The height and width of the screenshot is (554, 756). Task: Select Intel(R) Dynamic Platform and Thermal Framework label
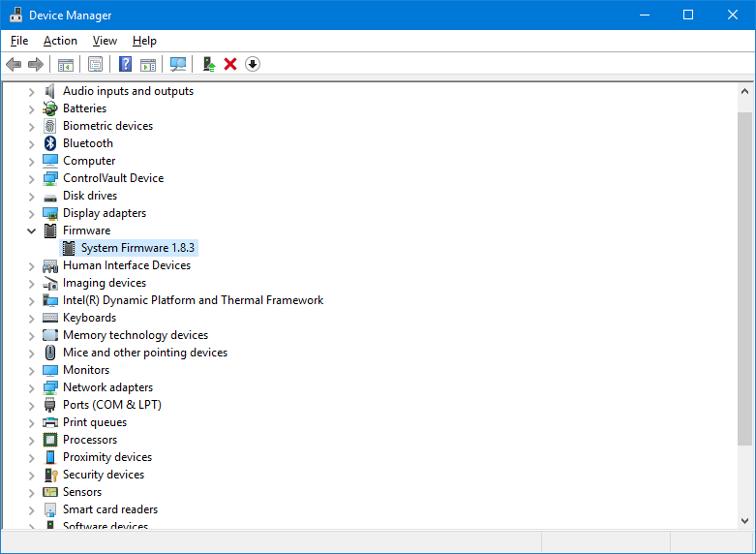coord(193,300)
